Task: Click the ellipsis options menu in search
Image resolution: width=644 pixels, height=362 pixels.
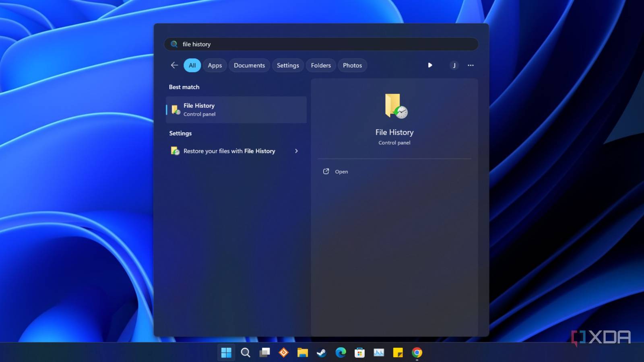Action: click(471, 65)
